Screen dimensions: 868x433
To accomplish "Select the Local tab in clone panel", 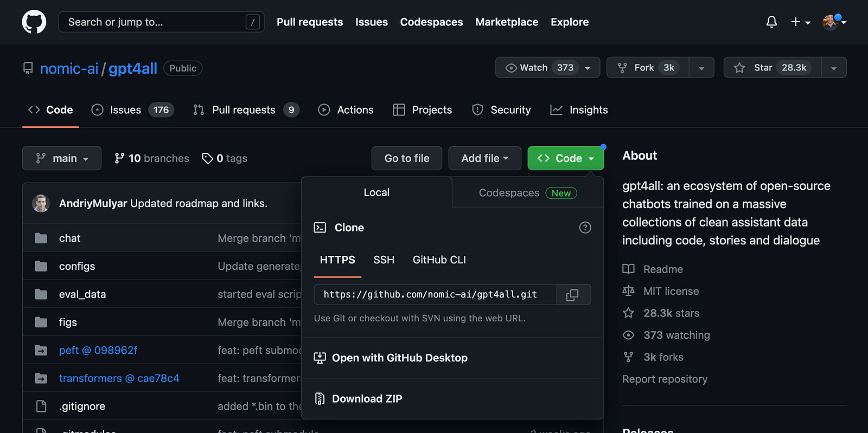I will click(x=376, y=192).
